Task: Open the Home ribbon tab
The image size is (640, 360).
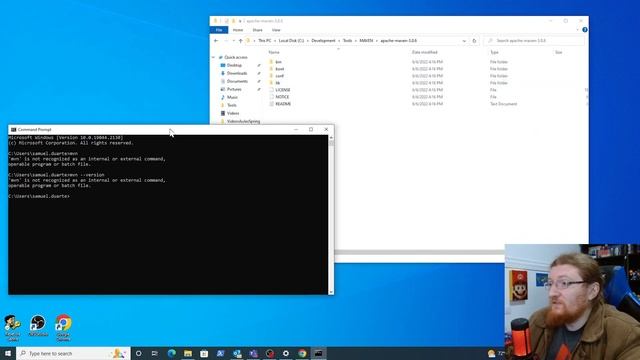Action: 238,30
